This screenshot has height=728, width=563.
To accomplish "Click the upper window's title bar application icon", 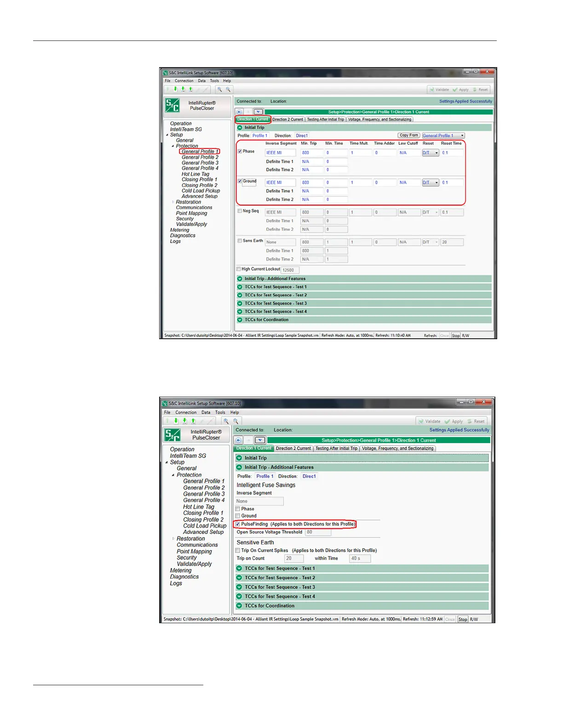I will pos(165,73).
